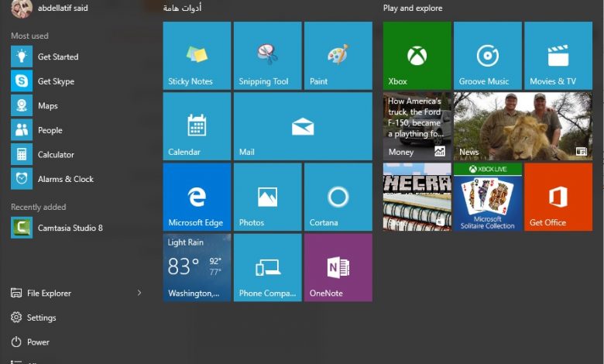Image resolution: width=604 pixels, height=364 pixels.
Task: Open the Cortana tile
Action: coord(338,197)
